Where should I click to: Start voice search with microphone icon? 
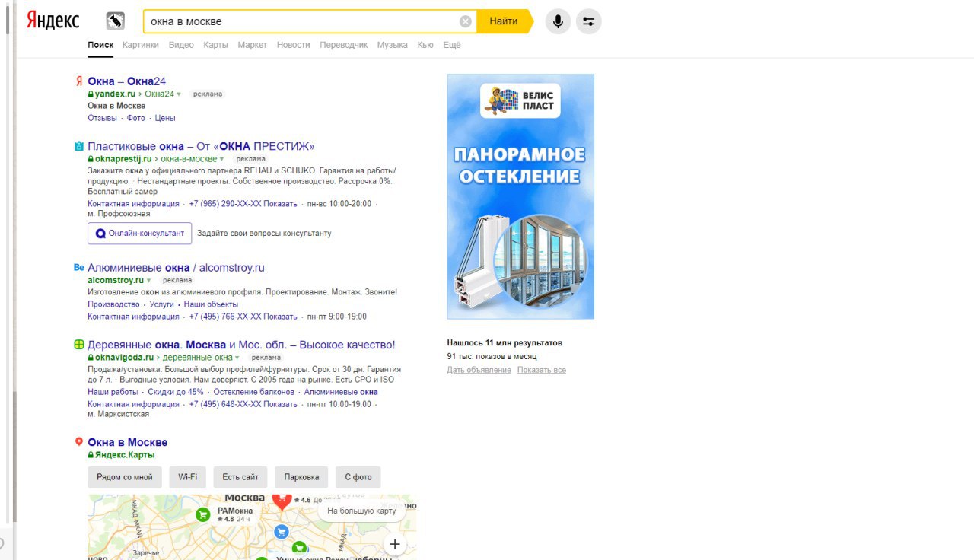coord(558,21)
